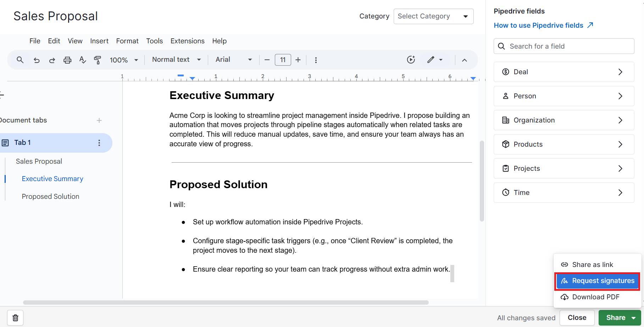
Task: Click the horizontal scrollbar at bottom
Action: click(x=226, y=303)
